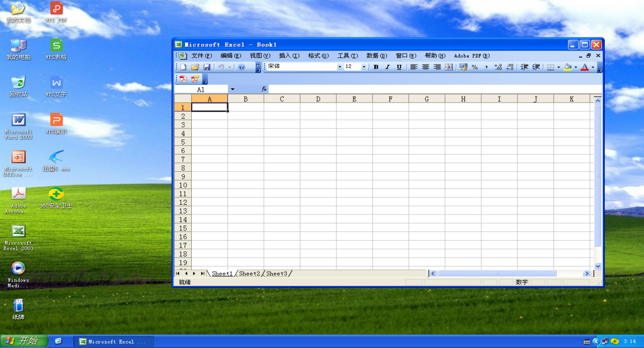Expand Standard toolbar options chevron
The width and height of the screenshot is (644, 348).
(x=258, y=67)
